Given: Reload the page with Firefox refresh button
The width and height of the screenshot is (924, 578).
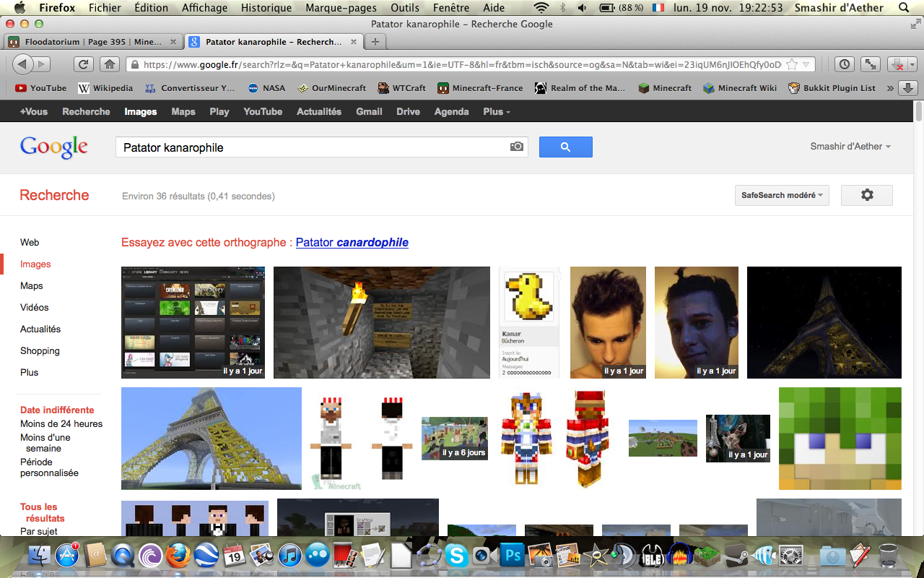Looking at the screenshot, I should (84, 64).
